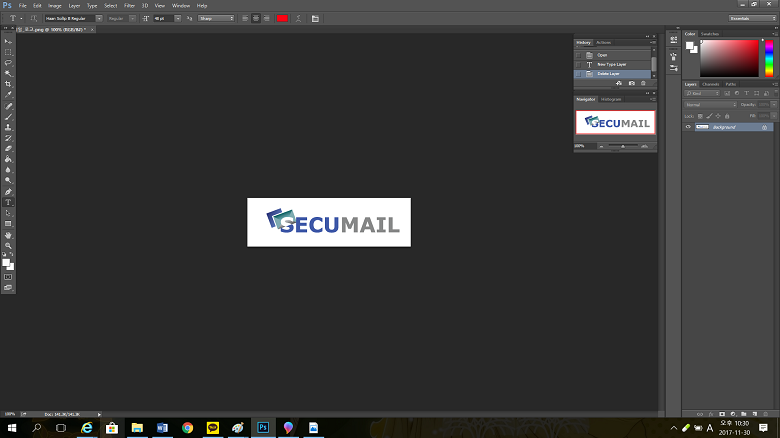780x438 pixels.
Task: Toggle history brush source for New Type Layer
Action: point(579,65)
